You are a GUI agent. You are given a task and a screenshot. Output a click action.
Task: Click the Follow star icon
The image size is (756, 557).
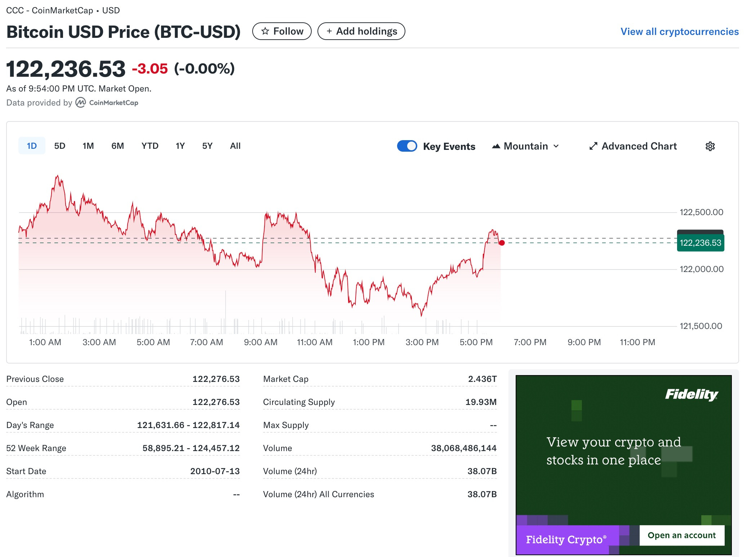[x=265, y=31]
